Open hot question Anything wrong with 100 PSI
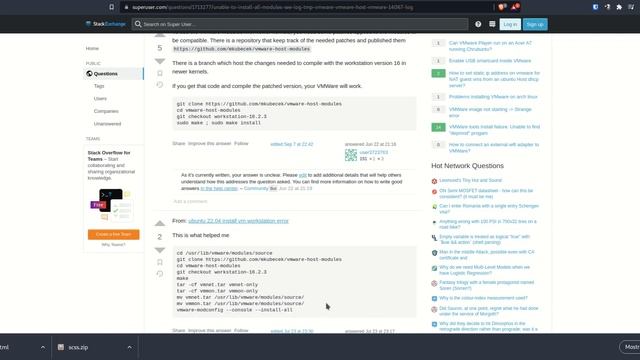The image size is (640, 360). 488,224
